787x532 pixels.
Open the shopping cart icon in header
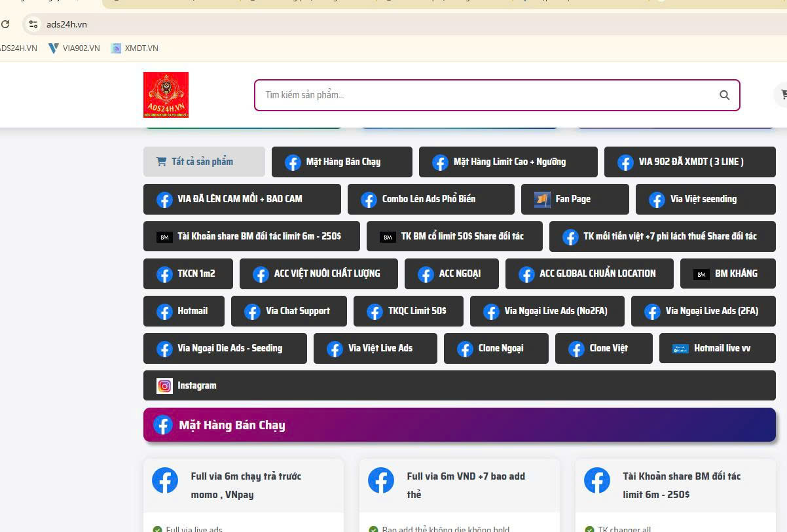click(x=782, y=95)
